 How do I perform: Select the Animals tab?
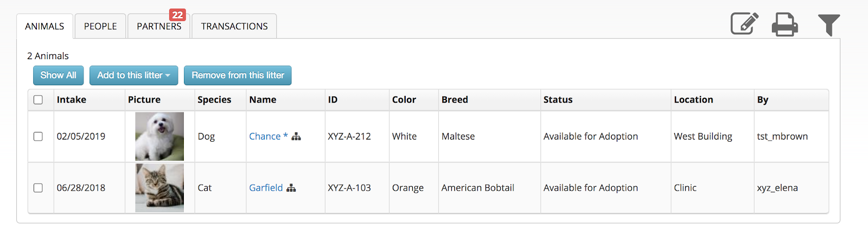[x=44, y=27]
